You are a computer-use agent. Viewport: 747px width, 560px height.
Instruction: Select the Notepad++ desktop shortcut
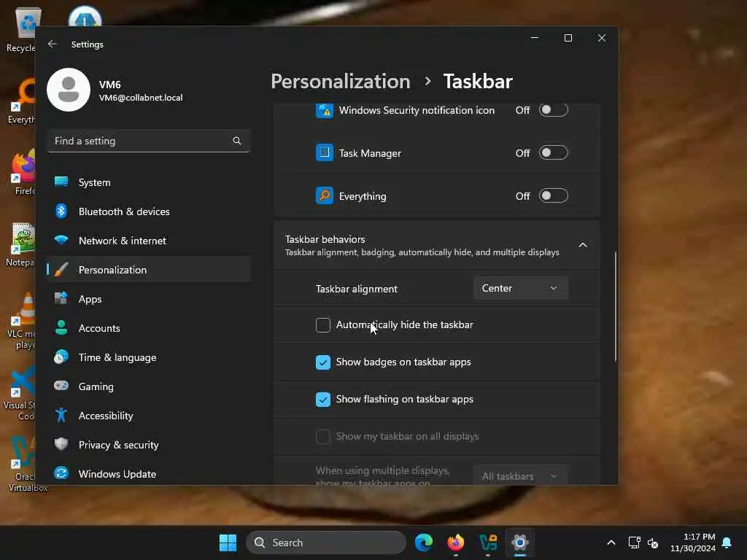19,245
